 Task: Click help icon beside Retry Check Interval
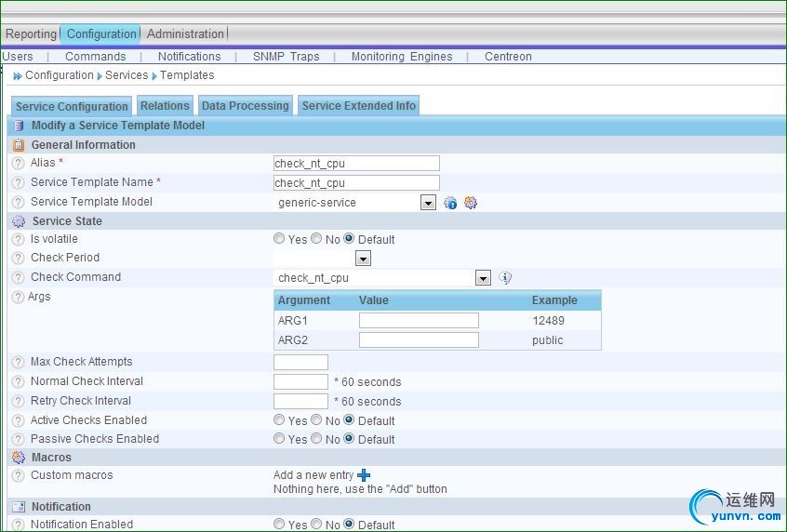[18, 402]
